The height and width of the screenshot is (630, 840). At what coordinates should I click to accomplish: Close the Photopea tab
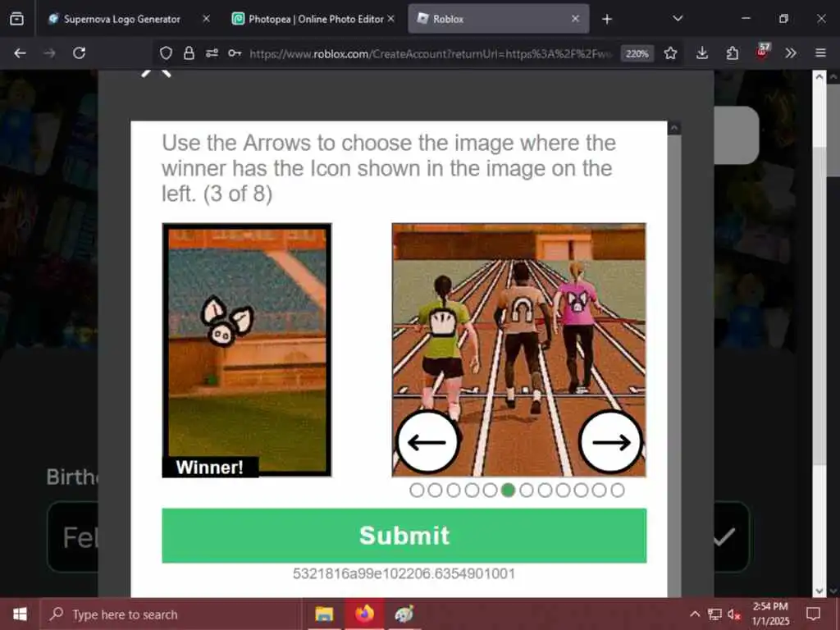coord(391,19)
